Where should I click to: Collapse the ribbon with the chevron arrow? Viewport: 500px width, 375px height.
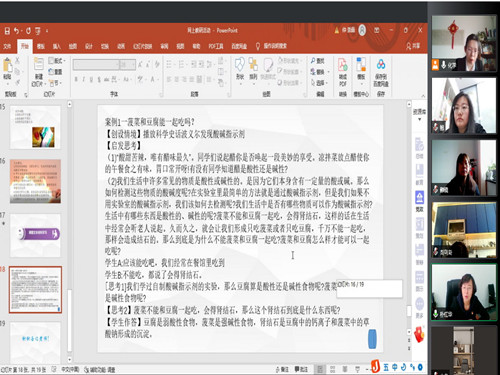click(x=423, y=96)
